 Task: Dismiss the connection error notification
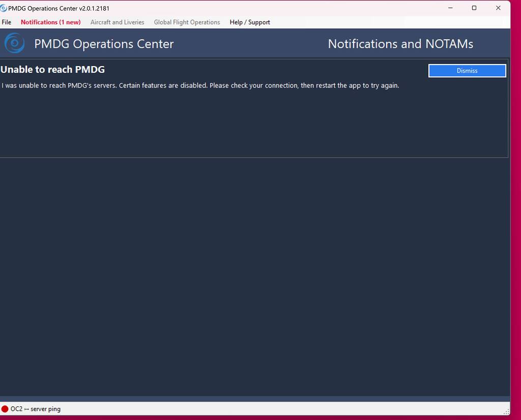point(467,70)
